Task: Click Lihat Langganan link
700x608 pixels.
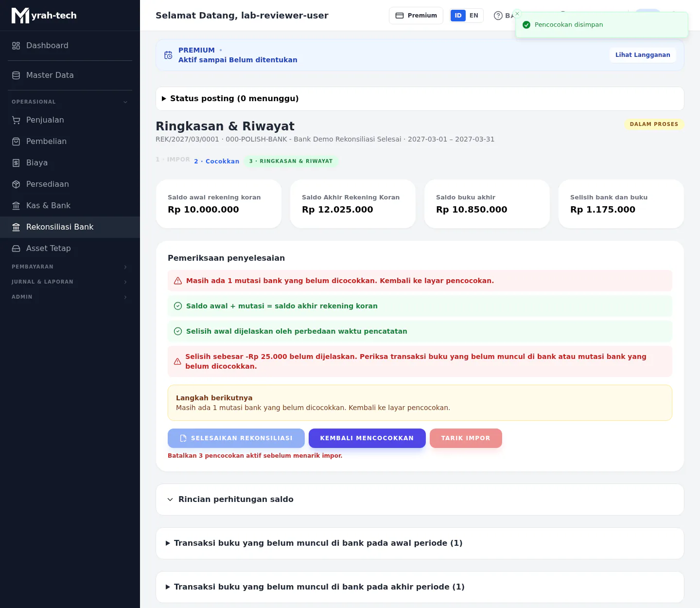Action: [643, 55]
